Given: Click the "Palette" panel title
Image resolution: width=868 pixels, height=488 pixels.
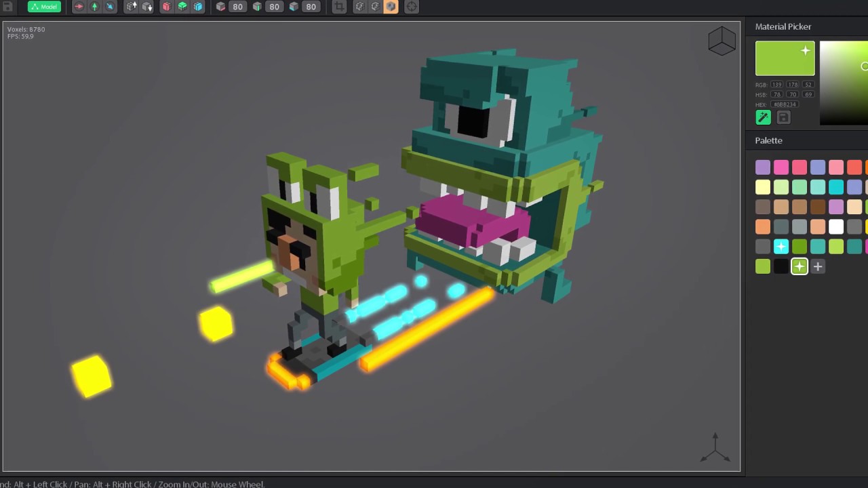Looking at the screenshot, I should pyautogui.click(x=769, y=140).
